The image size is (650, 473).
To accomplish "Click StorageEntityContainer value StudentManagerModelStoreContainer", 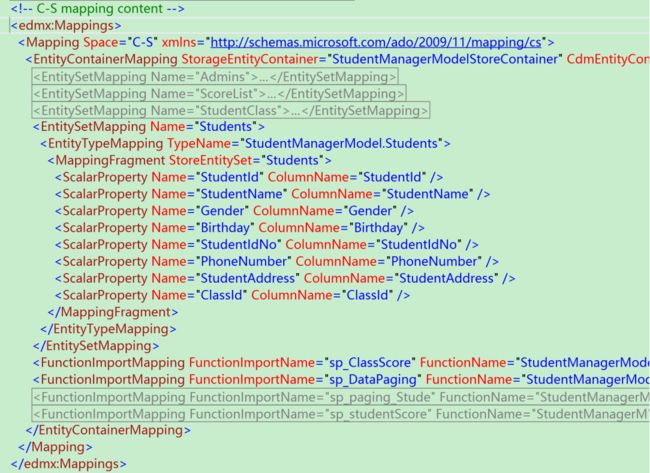I will tap(444, 59).
